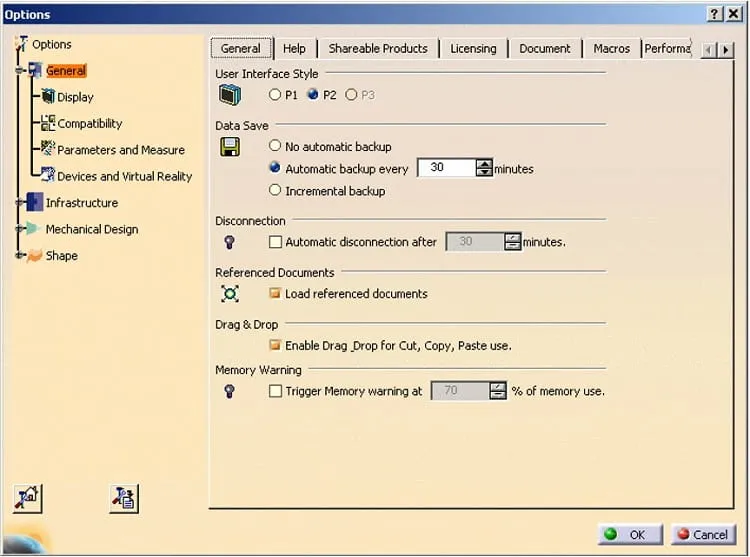The height and width of the screenshot is (557, 750).
Task: Click the OK button
Action: click(630, 534)
